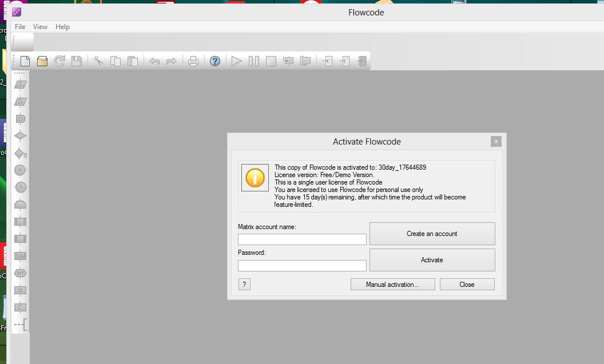Viewport: 604px width, 364px height.
Task: Click the Print icon in the toolbar
Action: [193, 61]
